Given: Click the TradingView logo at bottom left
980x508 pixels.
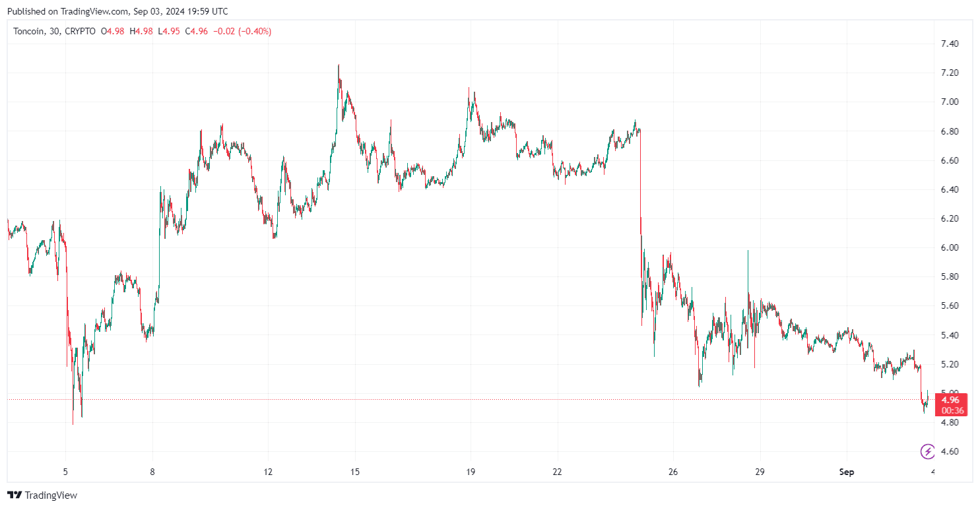Looking at the screenshot, I should tap(42, 495).
